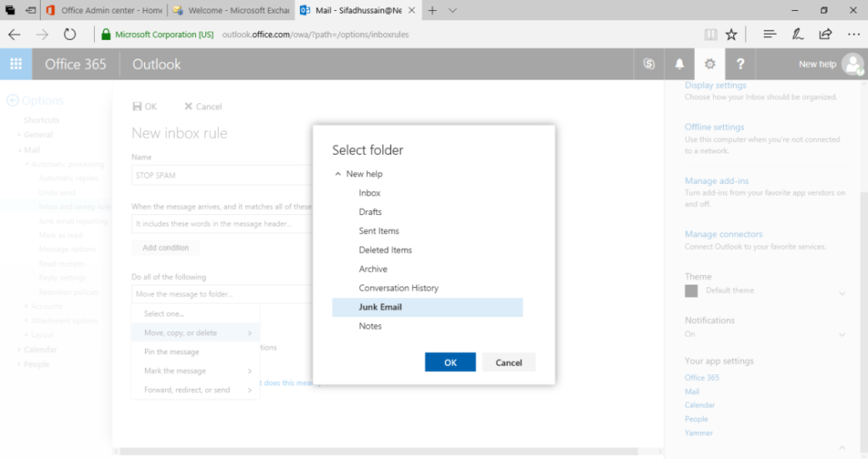Set tabs aside icon in title bar
Viewport: 868px width, 459px height.
pyautogui.click(x=31, y=10)
